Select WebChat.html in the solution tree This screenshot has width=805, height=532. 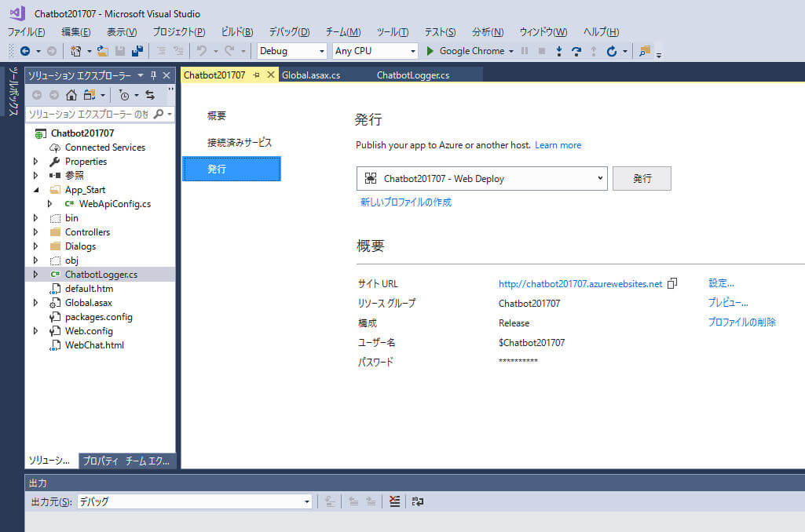(94, 345)
